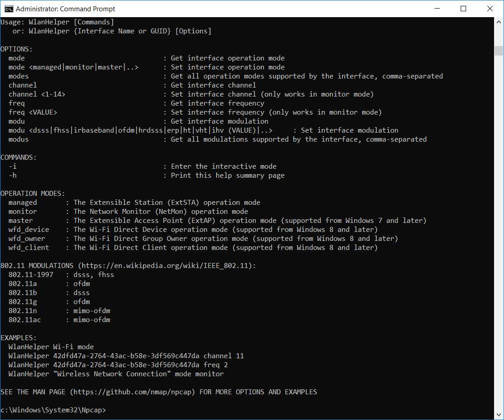
Task: Click the 'wfd_owner' operation mode entry
Action: [27, 239]
